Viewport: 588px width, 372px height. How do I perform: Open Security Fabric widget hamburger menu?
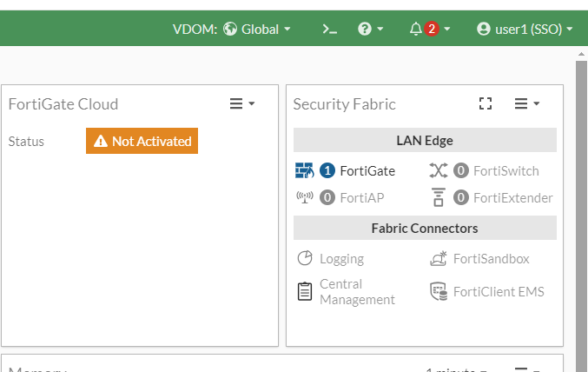(x=526, y=103)
